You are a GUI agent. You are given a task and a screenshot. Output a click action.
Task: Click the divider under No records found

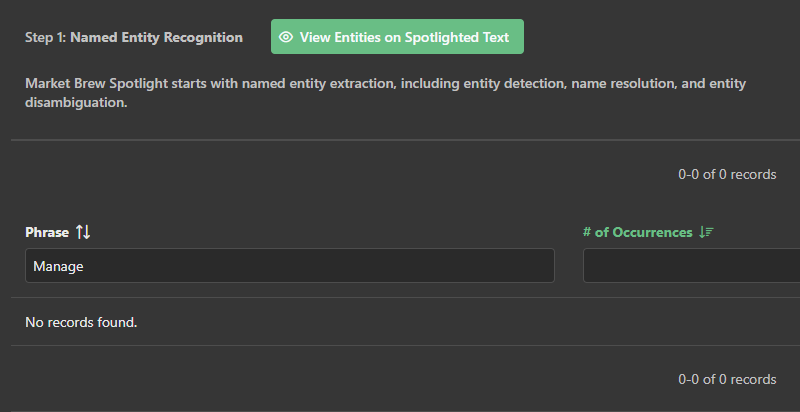pos(400,346)
